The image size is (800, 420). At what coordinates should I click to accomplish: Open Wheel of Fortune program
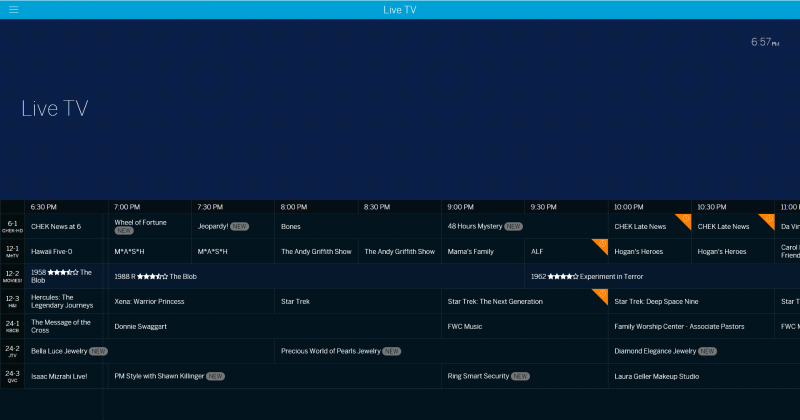pyautogui.click(x=150, y=227)
